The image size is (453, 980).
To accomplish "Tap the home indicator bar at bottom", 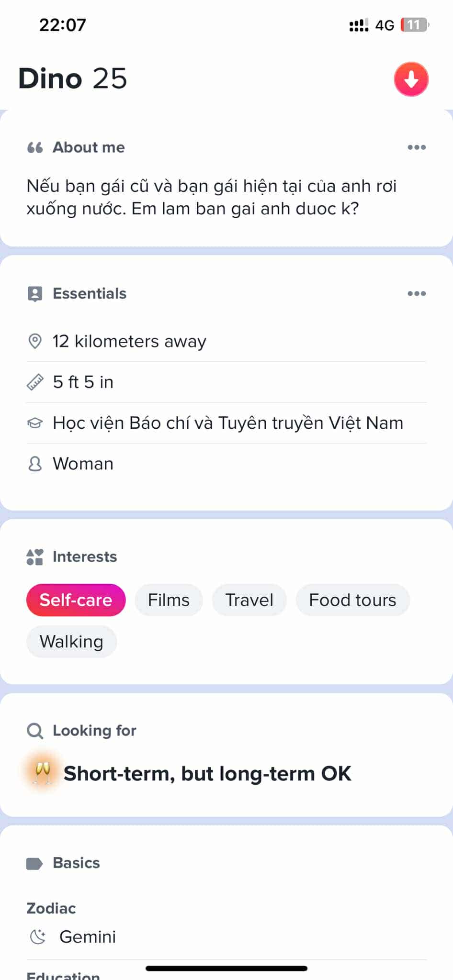I will [x=226, y=969].
